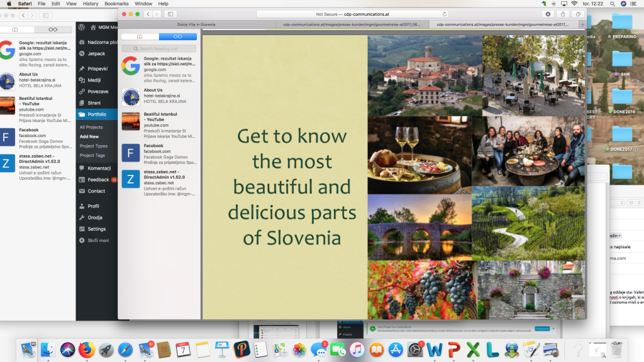Click the hilltop village photo in the collage

point(425,75)
